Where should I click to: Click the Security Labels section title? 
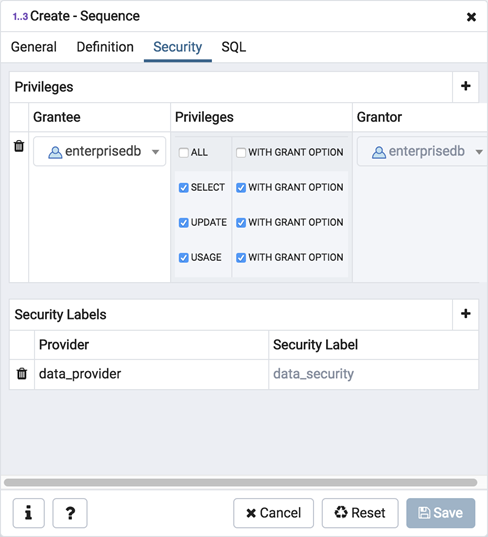click(60, 314)
